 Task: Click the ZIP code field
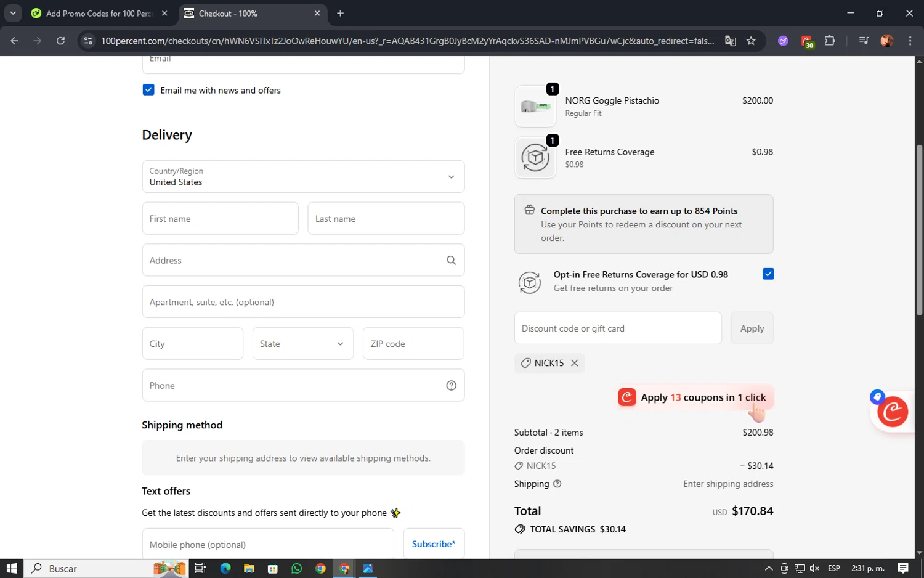[x=413, y=343]
